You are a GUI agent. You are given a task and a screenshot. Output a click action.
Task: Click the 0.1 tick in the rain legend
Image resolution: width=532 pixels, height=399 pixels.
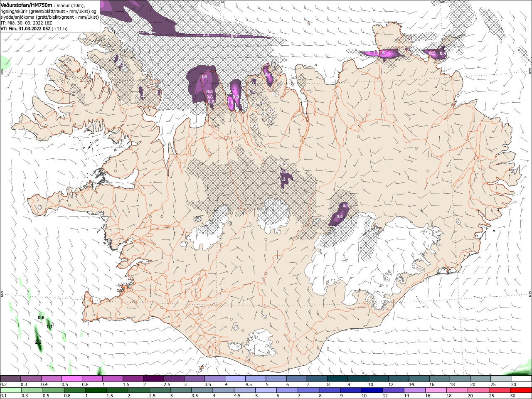click(4, 396)
